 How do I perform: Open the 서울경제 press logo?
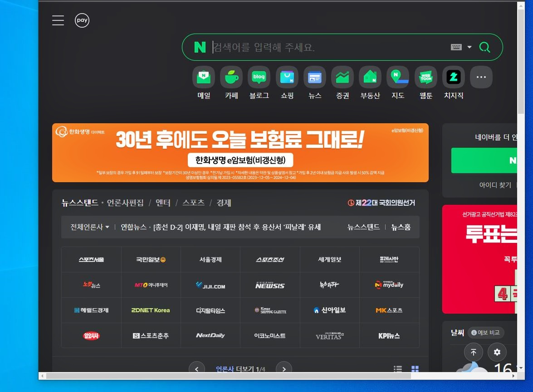tap(210, 260)
